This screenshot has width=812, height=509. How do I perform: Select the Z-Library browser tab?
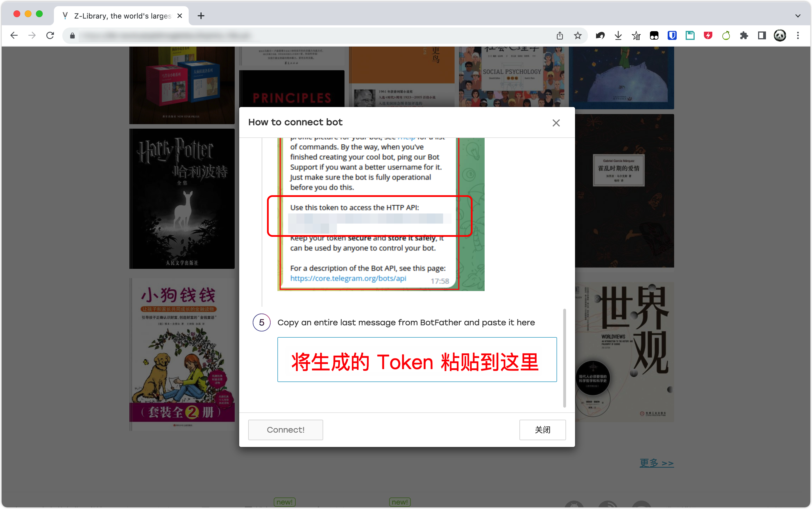coord(122,16)
